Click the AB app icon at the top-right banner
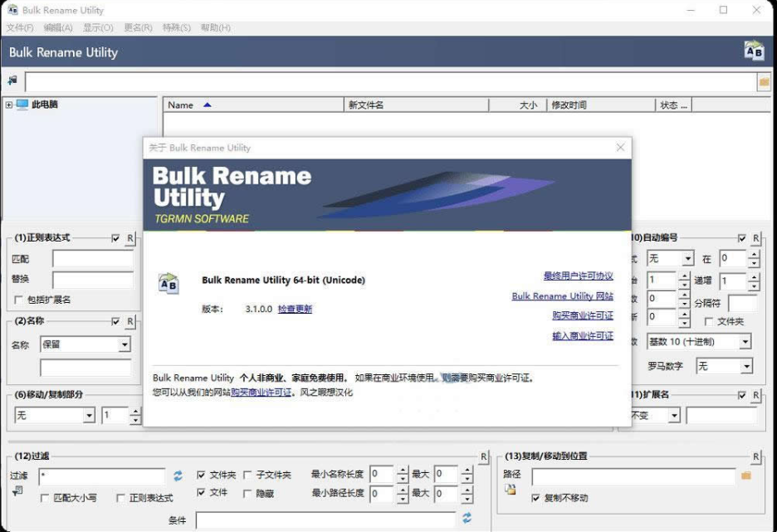The width and height of the screenshot is (777, 532). tap(754, 51)
